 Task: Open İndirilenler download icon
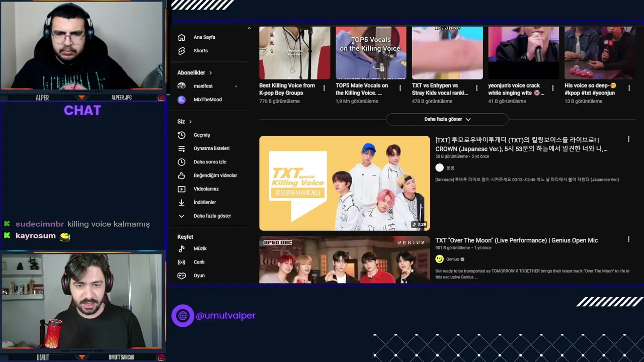coord(182,203)
